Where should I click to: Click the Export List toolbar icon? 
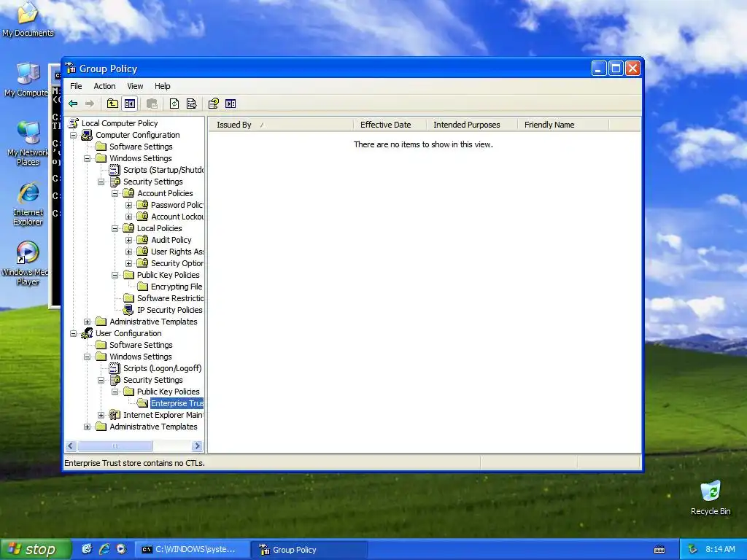click(x=192, y=104)
